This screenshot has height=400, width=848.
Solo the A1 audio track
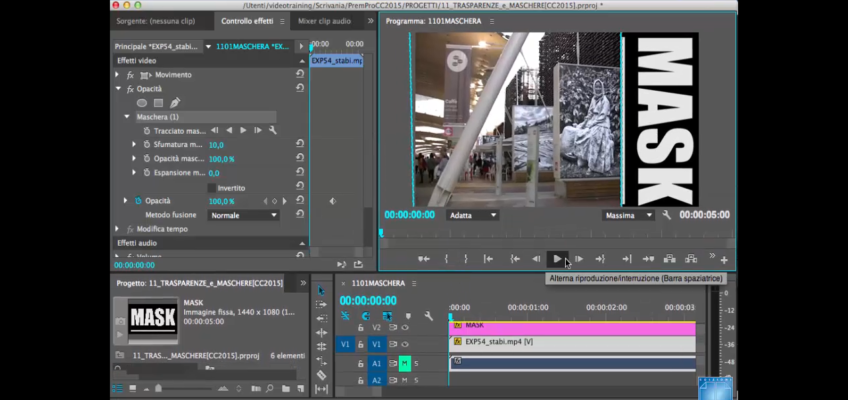click(416, 364)
